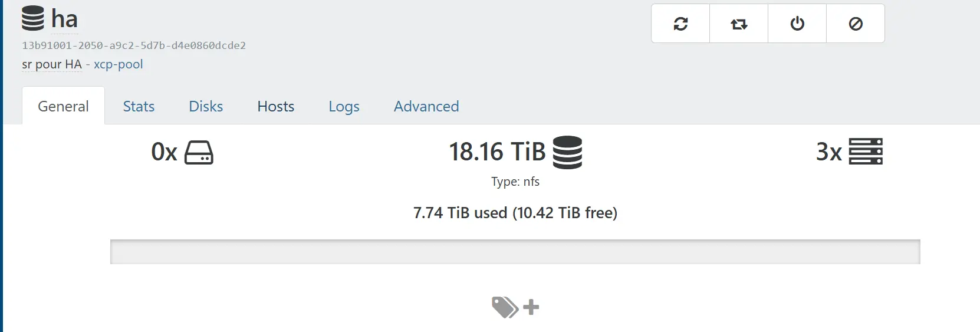This screenshot has width=980, height=332.
Task: Click the forget SR ban icon
Action: 855,24
